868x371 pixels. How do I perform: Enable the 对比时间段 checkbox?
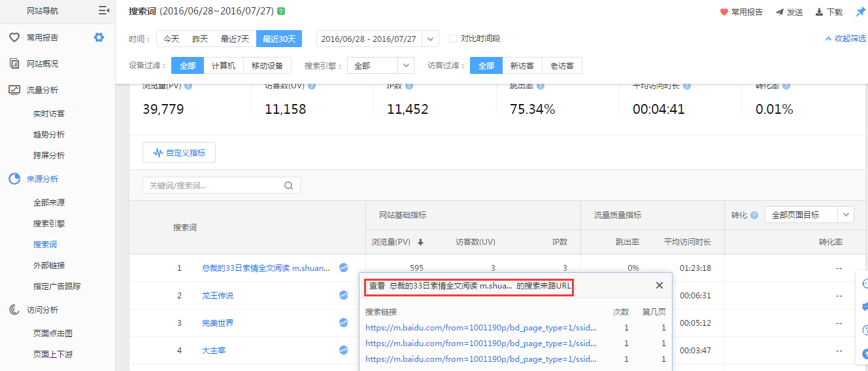coord(453,39)
